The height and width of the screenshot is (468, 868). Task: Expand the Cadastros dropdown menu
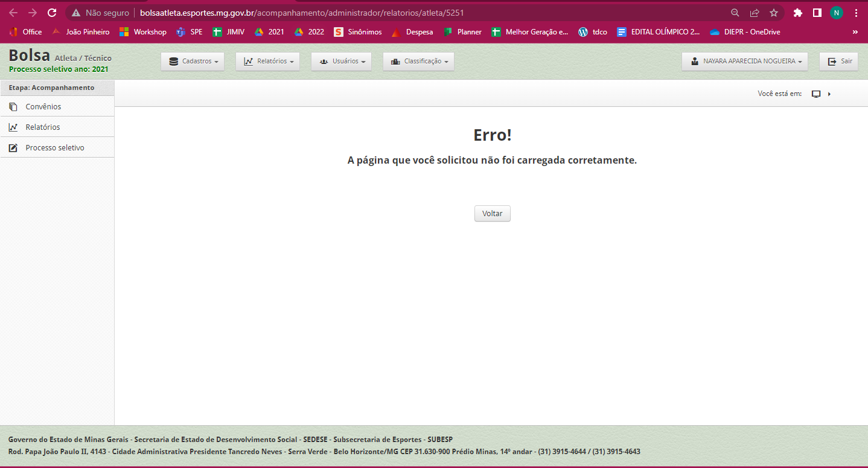193,62
